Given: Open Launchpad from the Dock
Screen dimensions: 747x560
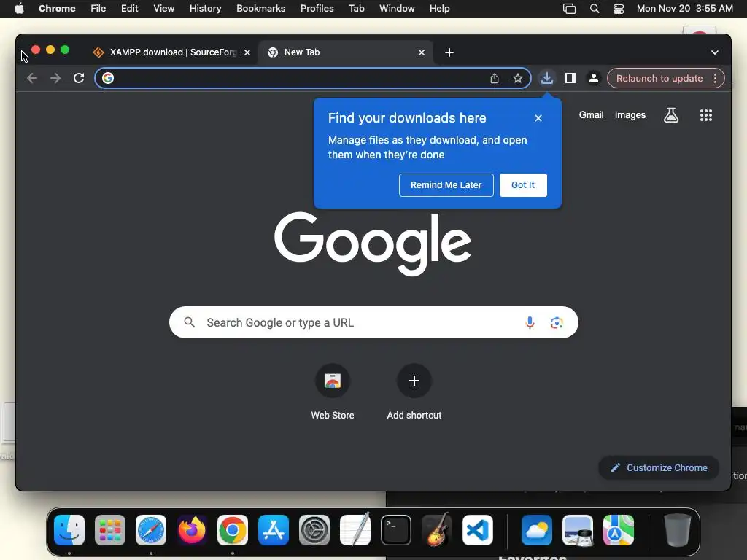Looking at the screenshot, I should [x=110, y=530].
